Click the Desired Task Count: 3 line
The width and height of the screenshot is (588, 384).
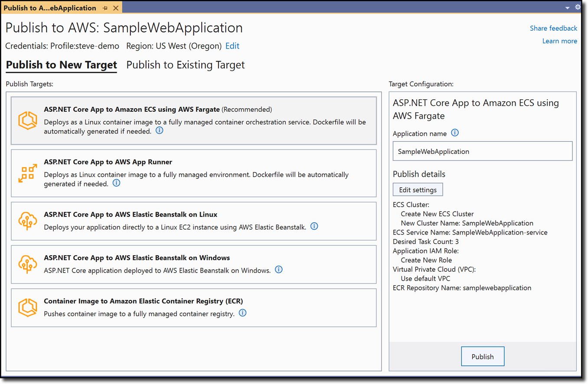point(426,241)
